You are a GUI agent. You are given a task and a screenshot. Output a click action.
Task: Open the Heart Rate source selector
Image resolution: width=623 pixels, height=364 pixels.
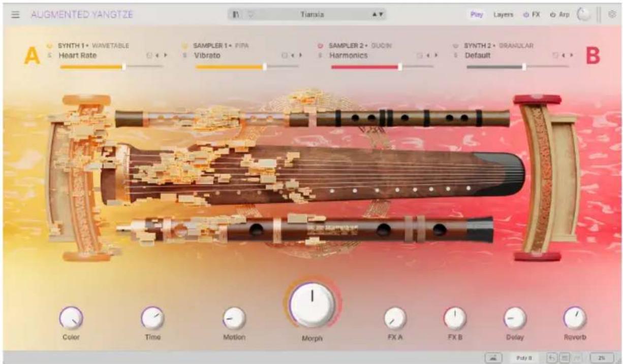click(x=77, y=55)
